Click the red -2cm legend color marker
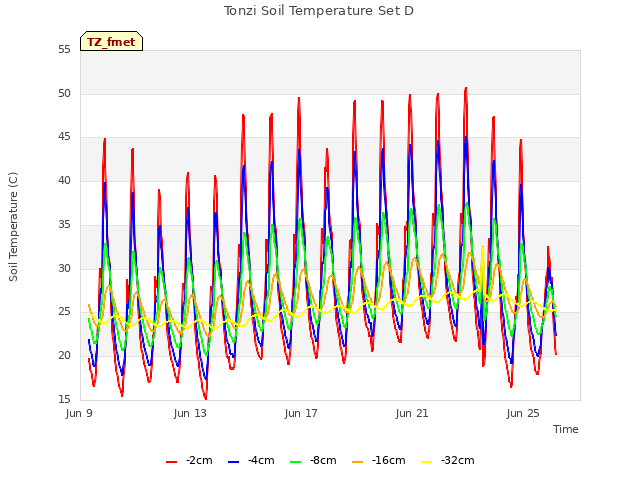The height and width of the screenshot is (480, 640). pos(171,462)
